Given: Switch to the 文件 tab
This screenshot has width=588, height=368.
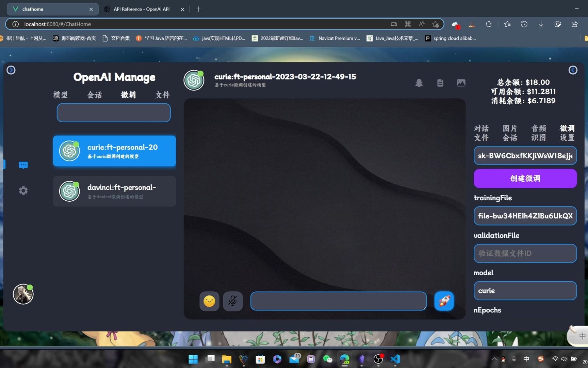Looking at the screenshot, I should pyautogui.click(x=162, y=95).
